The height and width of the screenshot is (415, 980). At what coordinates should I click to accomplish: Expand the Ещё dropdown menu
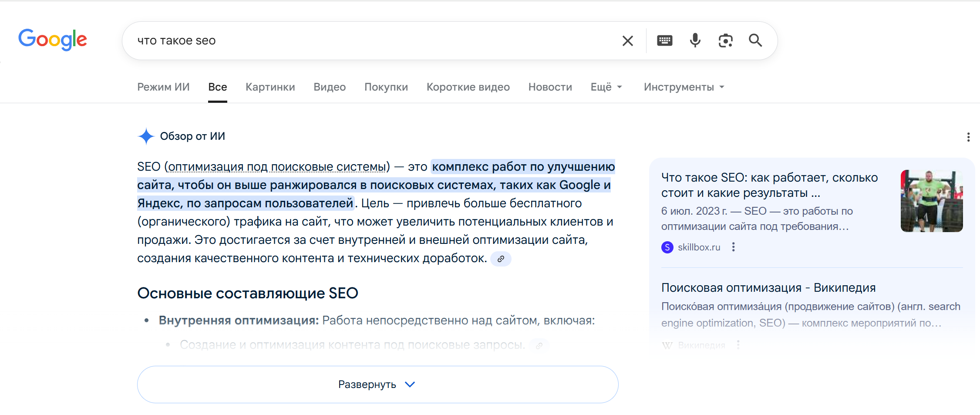(x=606, y=87)
